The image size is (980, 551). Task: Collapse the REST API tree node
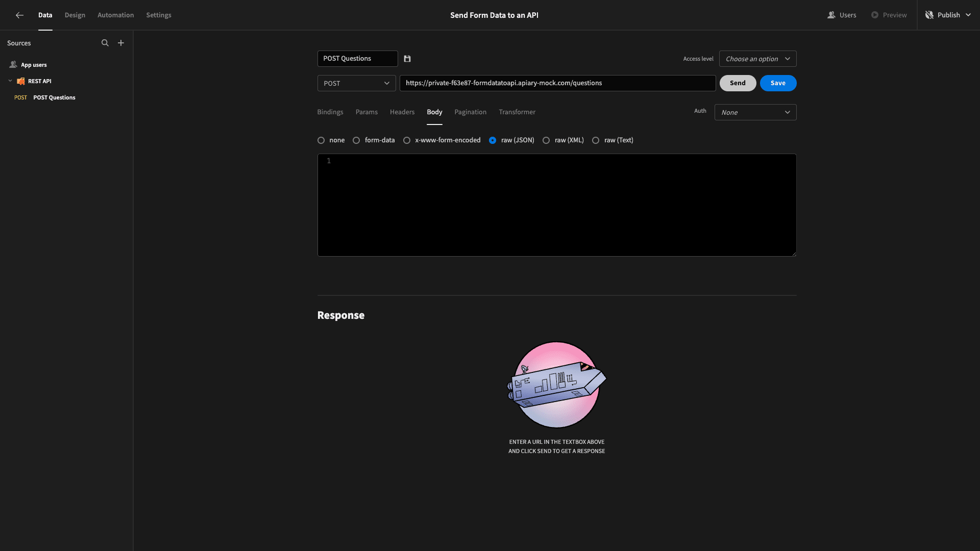[10, 81]
